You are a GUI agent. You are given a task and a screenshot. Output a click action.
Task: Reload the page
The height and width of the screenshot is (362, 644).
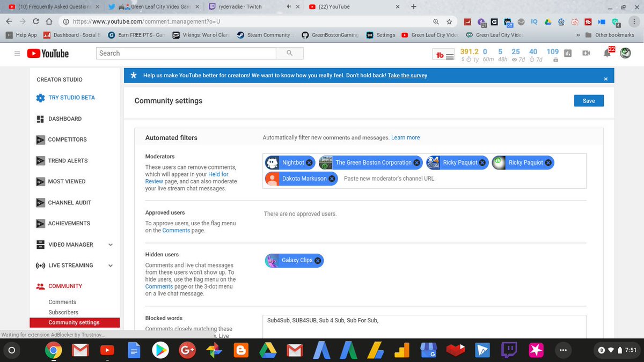coord(35,21)
